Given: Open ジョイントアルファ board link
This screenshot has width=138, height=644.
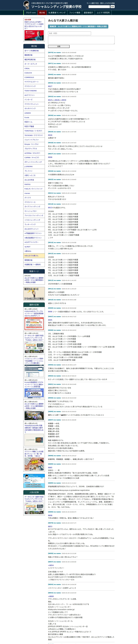Looking at the screenshot, I should (x=34, y=140).
